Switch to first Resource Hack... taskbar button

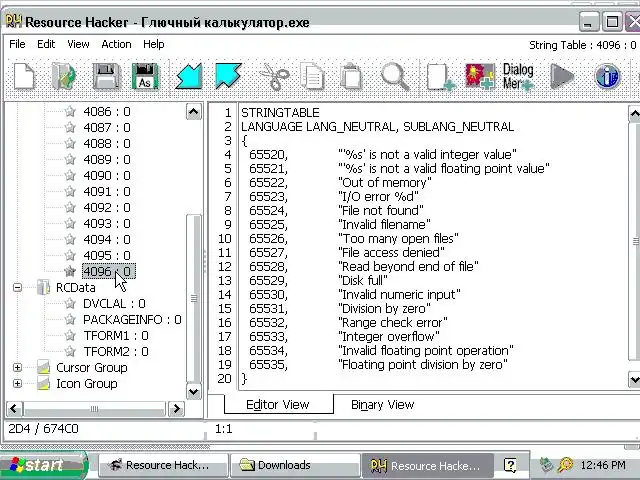click(x=163, y=465)
